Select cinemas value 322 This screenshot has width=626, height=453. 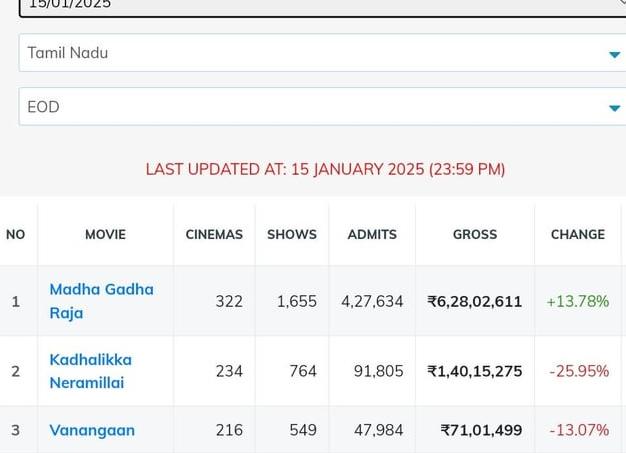tap(229, 301)
